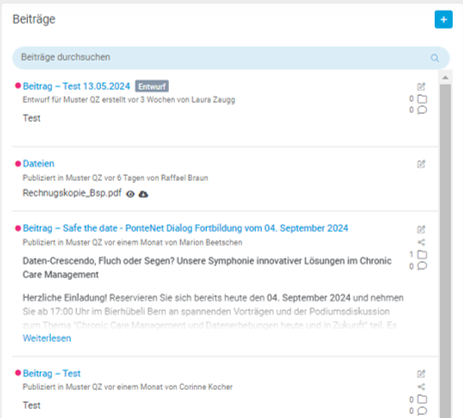
Task: Open attachments folder of Safe the date post
Action: pyautogui.click(x=422, y=255)
